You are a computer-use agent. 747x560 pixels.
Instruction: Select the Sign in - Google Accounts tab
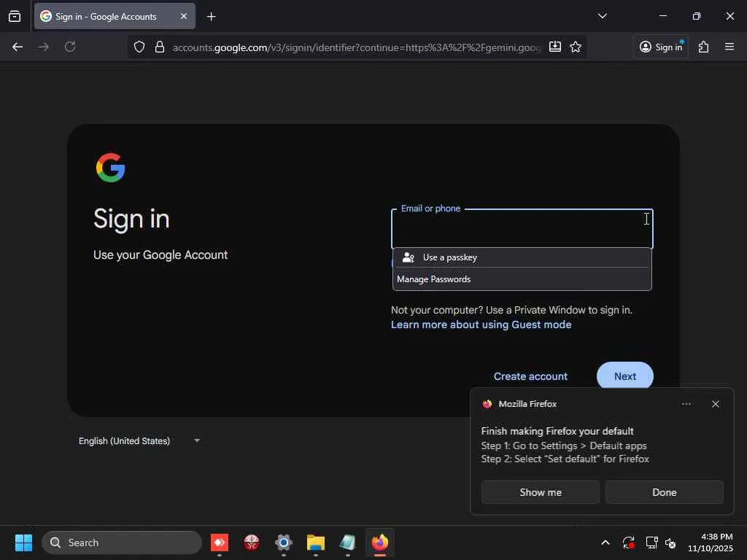click(115, 16)
